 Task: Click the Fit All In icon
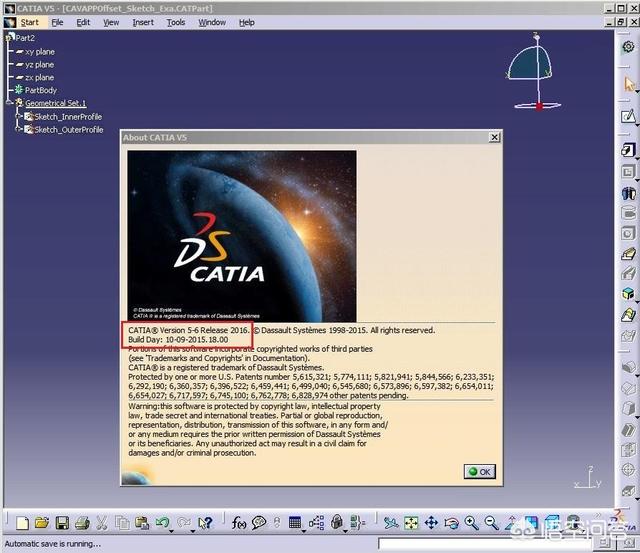pos(411,523)
